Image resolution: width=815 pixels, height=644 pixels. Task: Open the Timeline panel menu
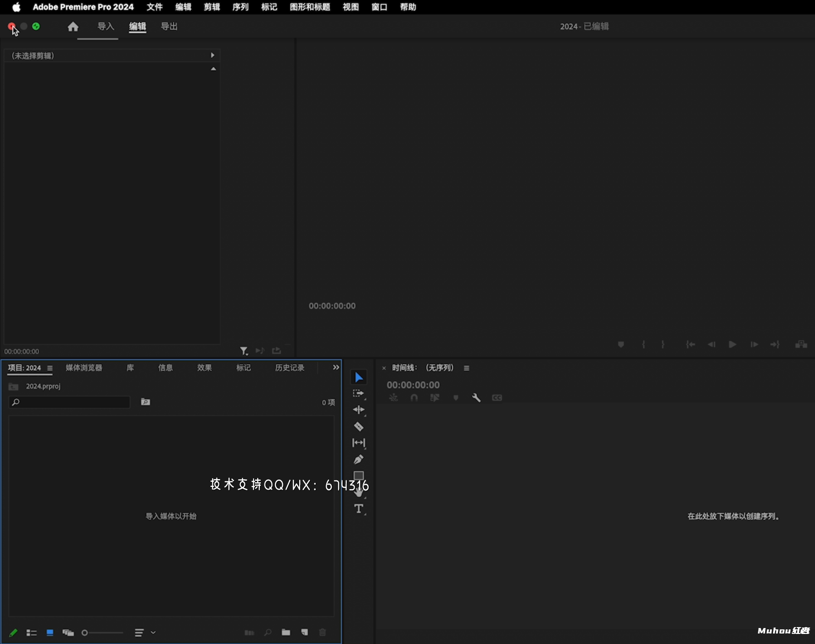coord(466,368)
